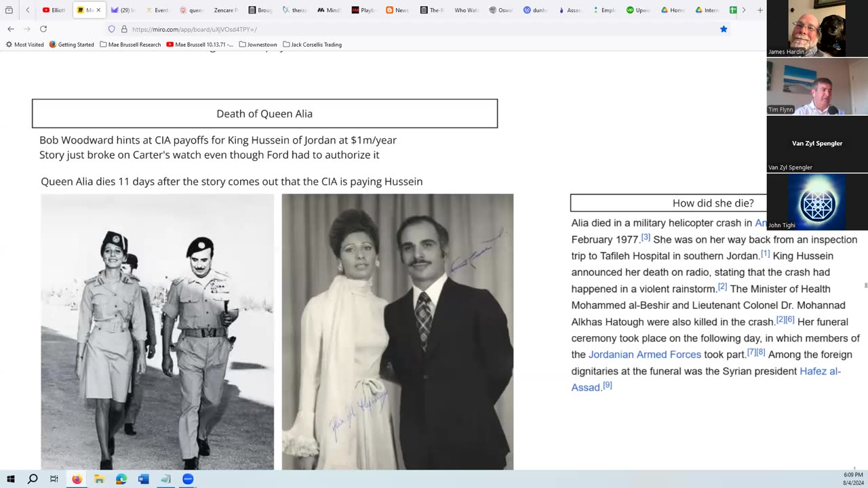Reload the Miro page
868x488 pixels.
[x=43, y=29]
